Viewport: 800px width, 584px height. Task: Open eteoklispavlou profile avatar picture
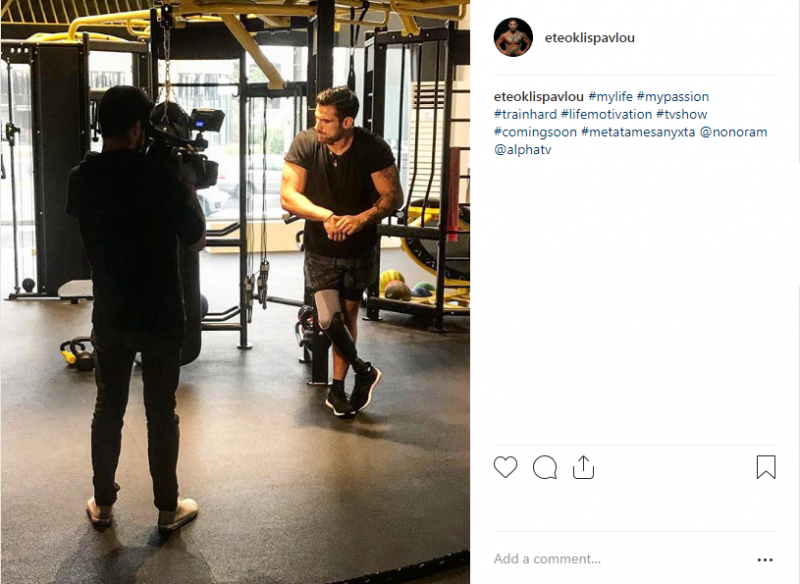point(513,37)
